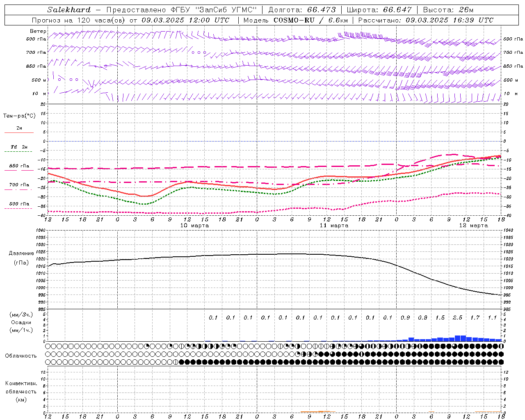This screenshot has width=525, height=420.
Task: Select the 'Широта: 66.647' header field
Action: point(379,10)
